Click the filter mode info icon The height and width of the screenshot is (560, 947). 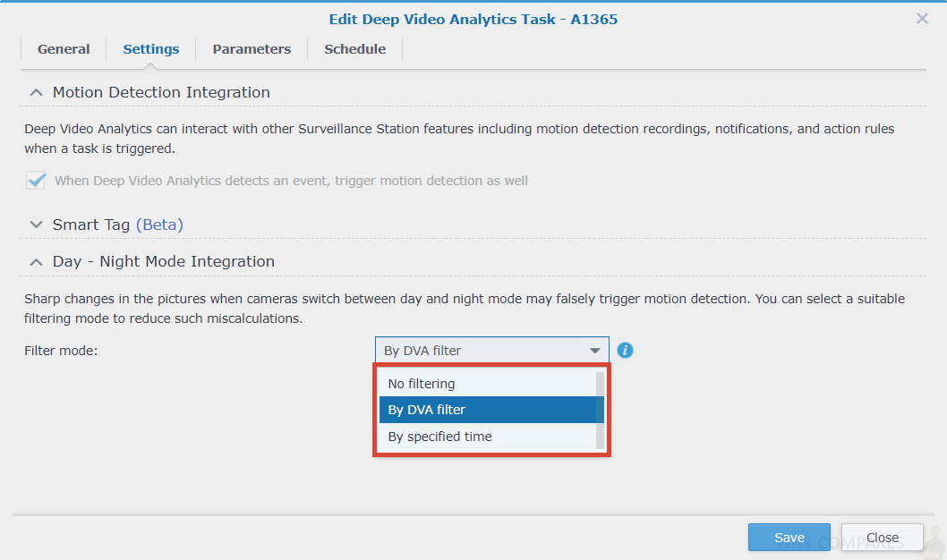625,350
